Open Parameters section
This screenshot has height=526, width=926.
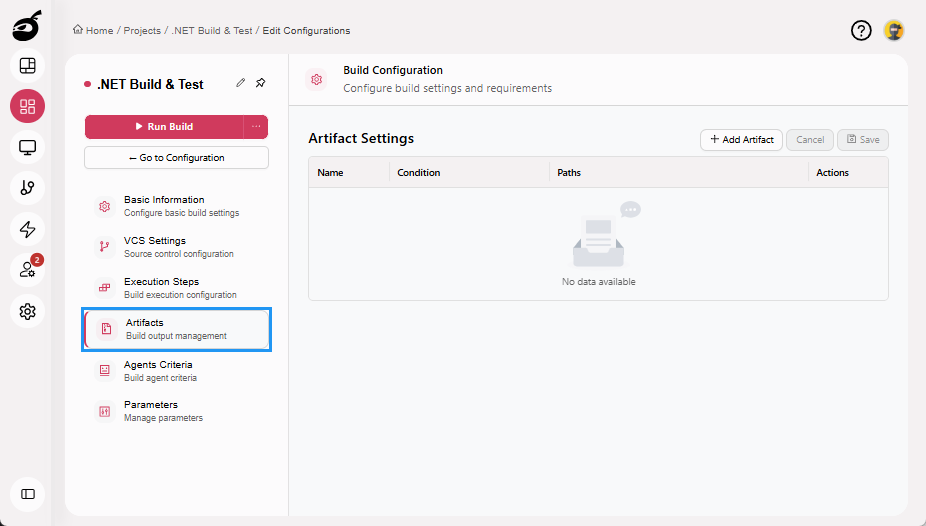pyautogui.click(x=177, y=411)
